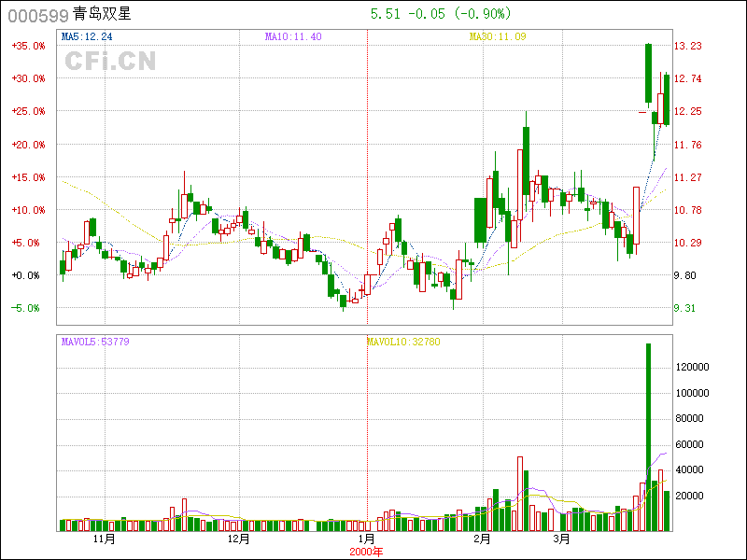Select the 11月 marker on time axis
The image size is (747, 560).
tap(105, 539)
